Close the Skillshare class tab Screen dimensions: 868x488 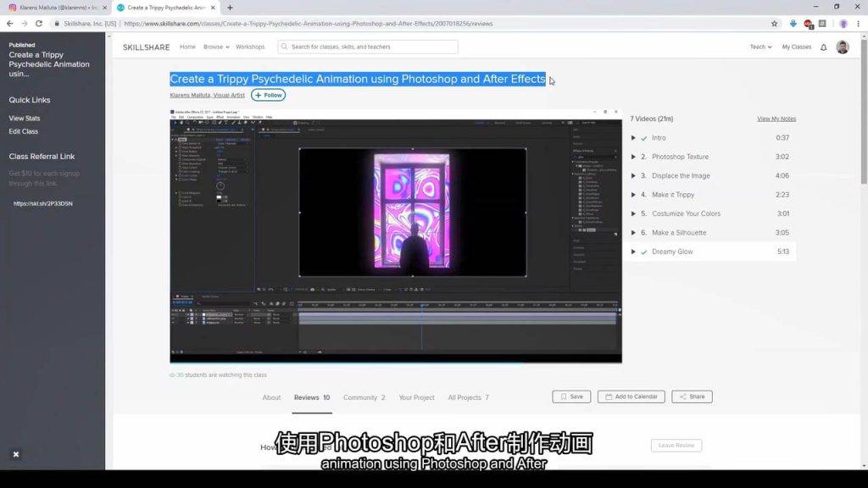point(213,8)
